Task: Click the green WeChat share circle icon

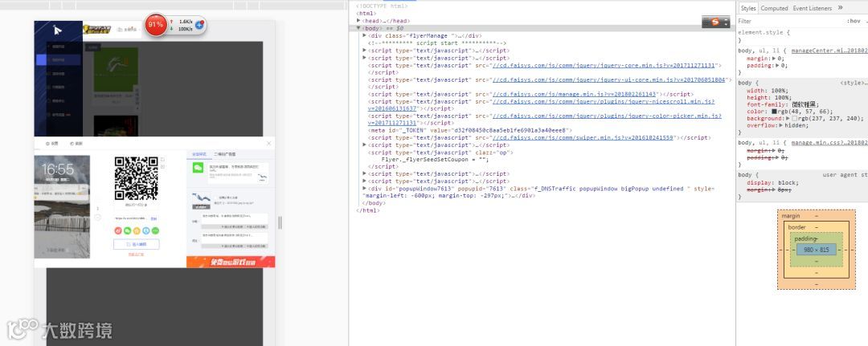Action: point(127,230)
